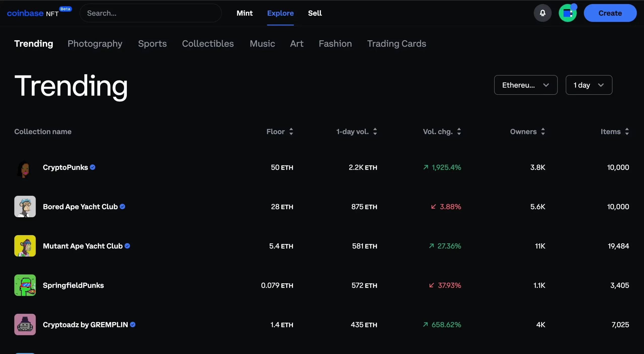The width and height of the screenshot is (644, 354).
Task: Switch to the Art tab
Action: 297,44
